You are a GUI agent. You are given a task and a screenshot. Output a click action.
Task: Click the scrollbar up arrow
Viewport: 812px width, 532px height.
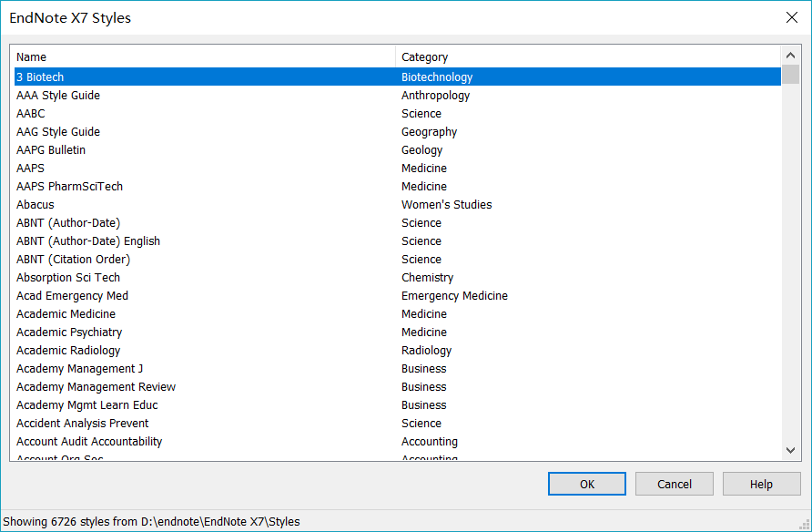(790, 55)
